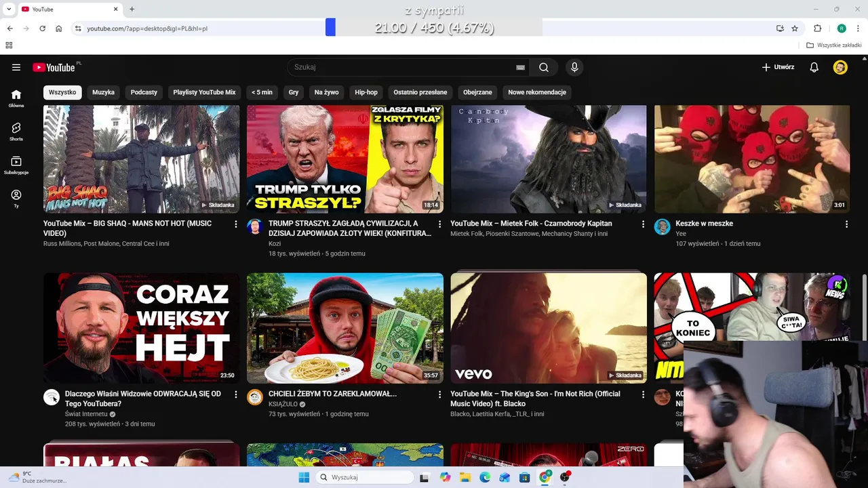This screenshot has width=868, height=488.
Task: Select the Wszystko filter chip
Action: click(x=62, y=92)
